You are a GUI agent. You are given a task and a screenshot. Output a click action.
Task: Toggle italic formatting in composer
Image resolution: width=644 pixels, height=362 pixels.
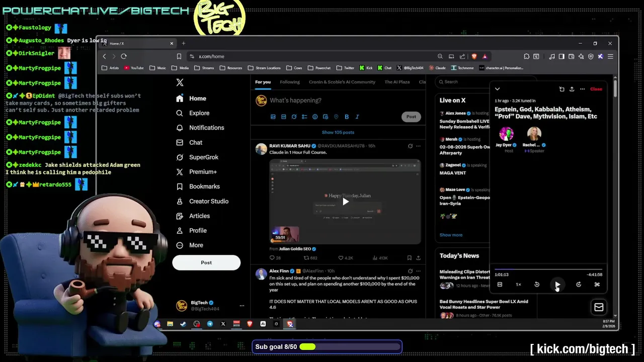[357, 117]
